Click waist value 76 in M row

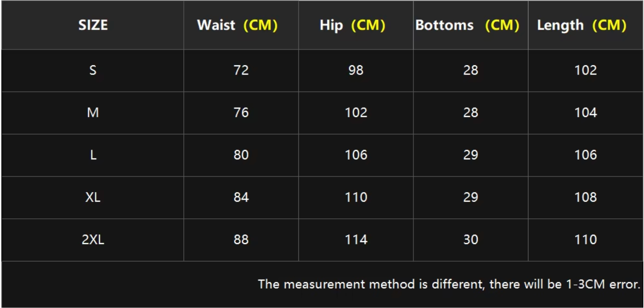tap(241, 113)
